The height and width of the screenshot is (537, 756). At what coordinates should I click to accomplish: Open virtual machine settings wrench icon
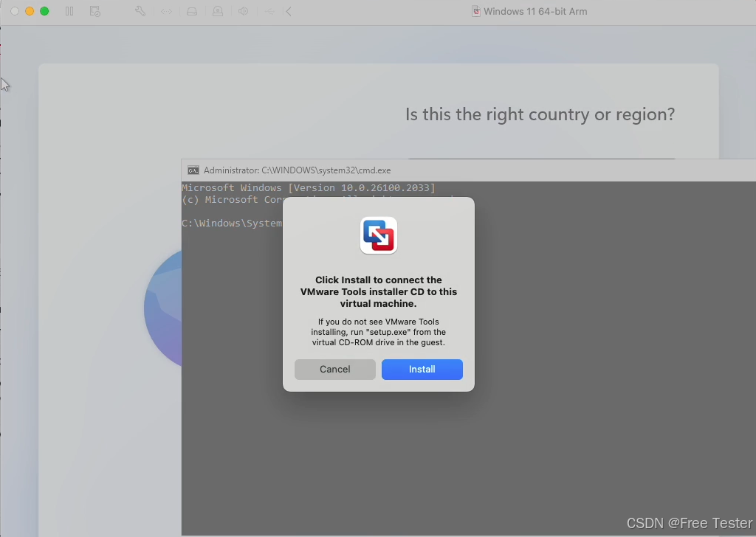[140, 11]
